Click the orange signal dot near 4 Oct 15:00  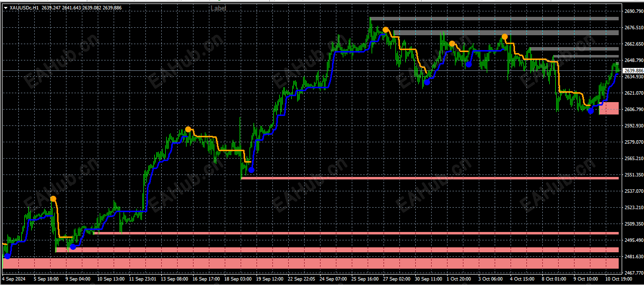tap(505, 37)
